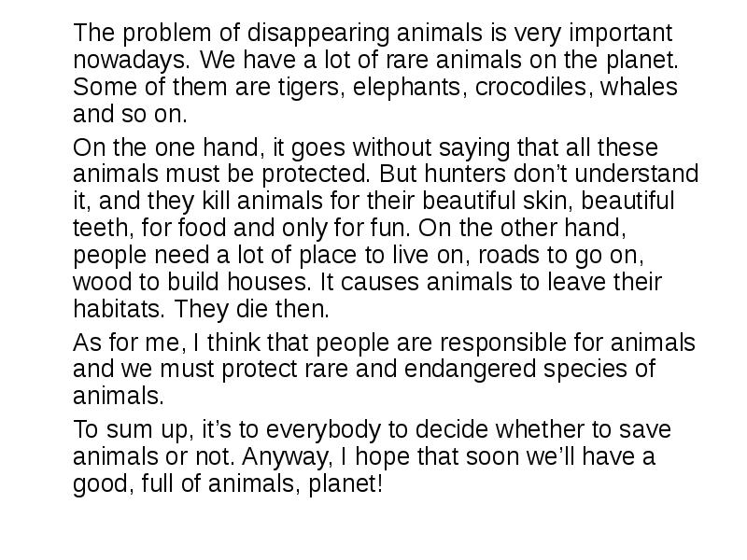Click the word 'hunters' in the text
Image resolution: width=747 pixels, height=560 pixels.
tap(465, 174)
